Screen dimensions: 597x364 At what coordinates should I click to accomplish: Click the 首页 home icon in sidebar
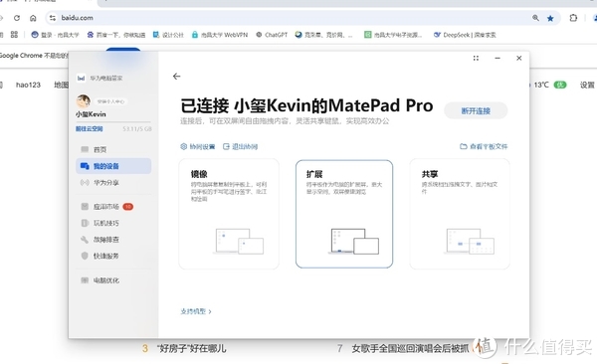point(85,149)
